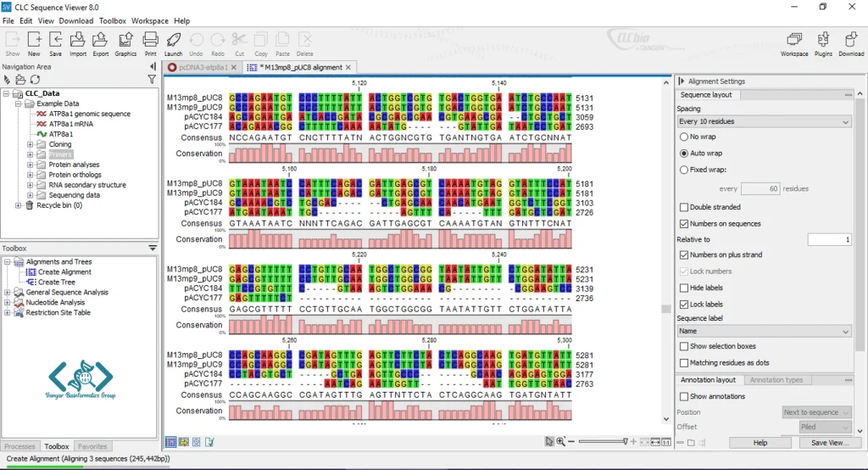Viewport: 868px width, 470px height.
Task: Open the Toolbox panel options dropdown arrow
Action: tap(153, 249)
